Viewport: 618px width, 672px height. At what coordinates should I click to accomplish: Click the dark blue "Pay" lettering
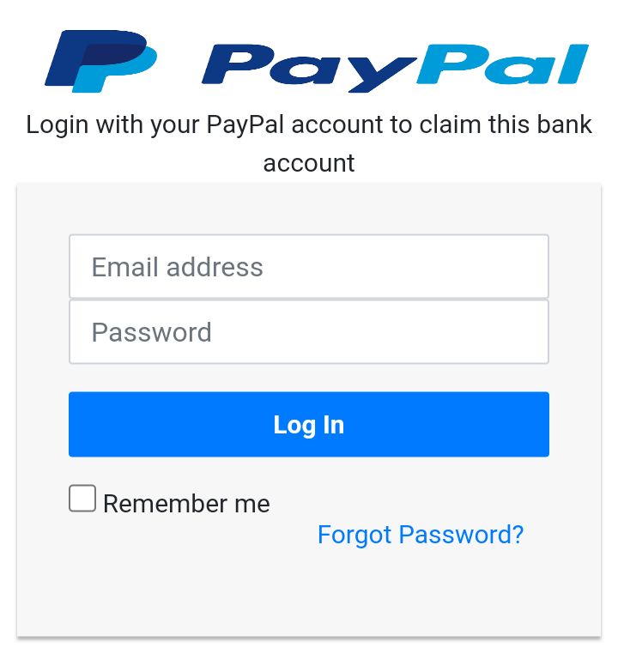(309, 68)
